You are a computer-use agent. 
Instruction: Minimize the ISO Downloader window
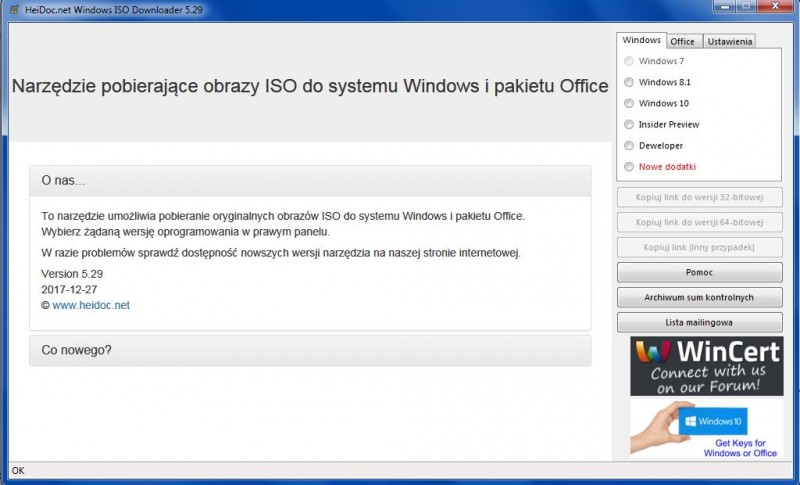724,6
